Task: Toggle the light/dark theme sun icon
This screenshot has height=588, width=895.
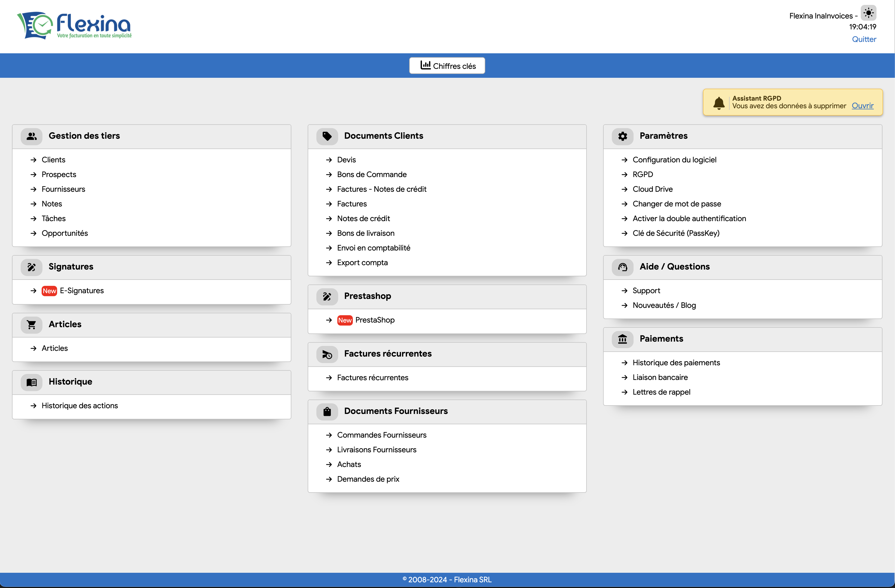Action: pyautogui.click(x=868, y=13)
